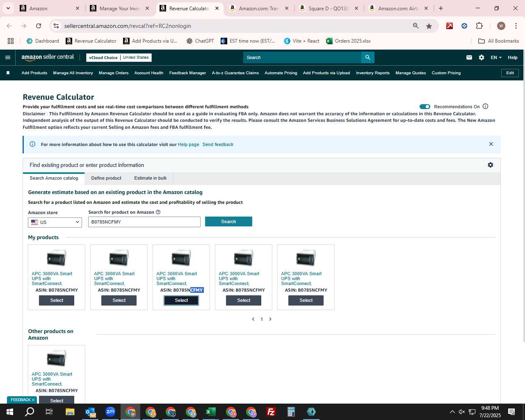Viewport: 525px width, 420px height.
Task: Open the EN language dropdown
Action: (496, 57)
